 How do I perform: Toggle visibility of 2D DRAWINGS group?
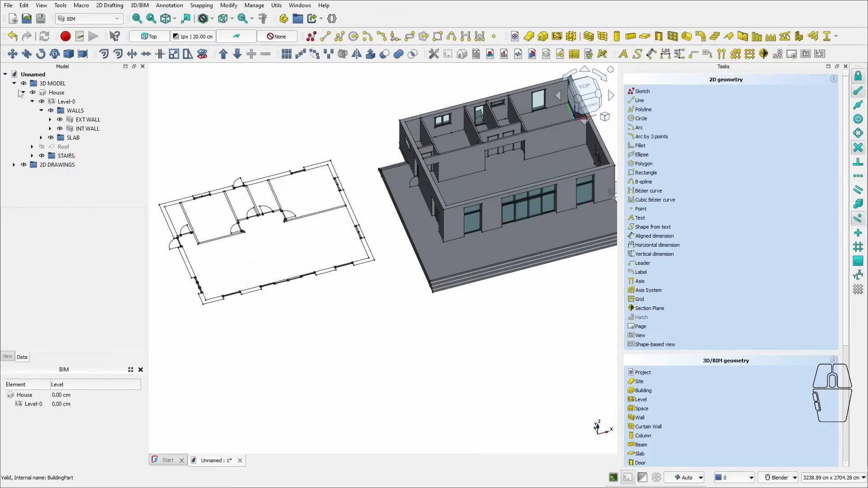pos(24,165)
